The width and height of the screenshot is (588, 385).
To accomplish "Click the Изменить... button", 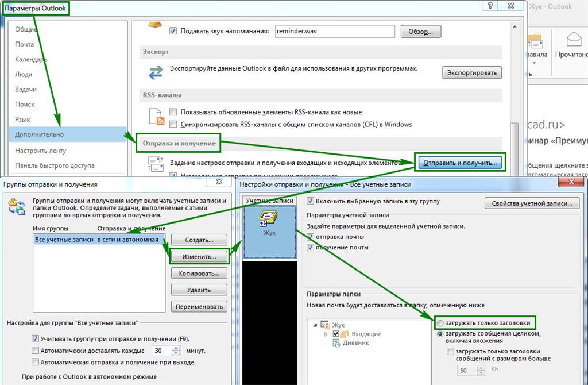I will [199, 257].
